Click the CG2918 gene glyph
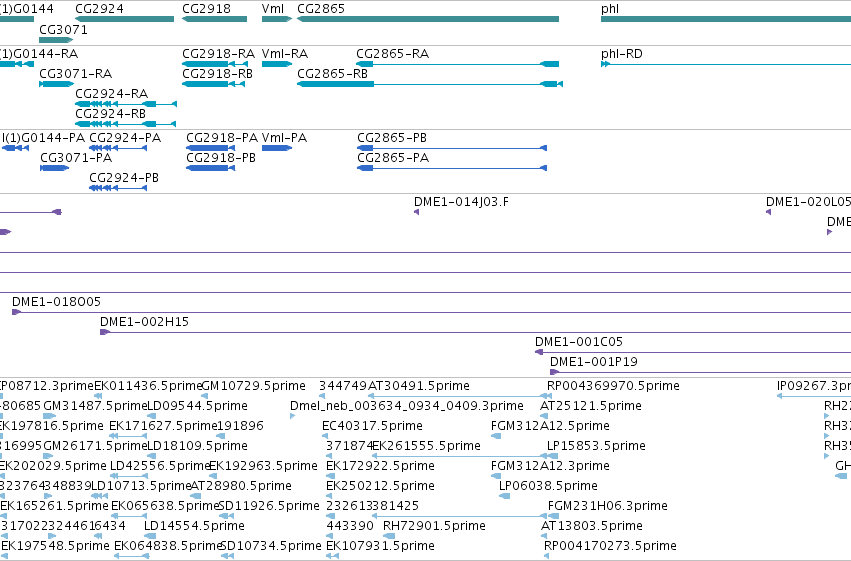Screen dimensions: 851x561 click(x=214, y=19)
